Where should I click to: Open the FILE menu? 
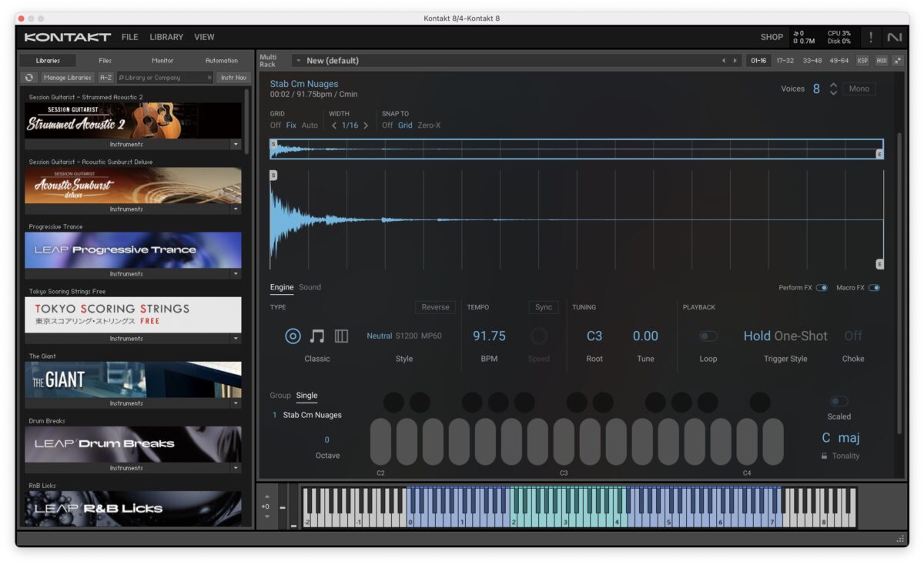129,37
